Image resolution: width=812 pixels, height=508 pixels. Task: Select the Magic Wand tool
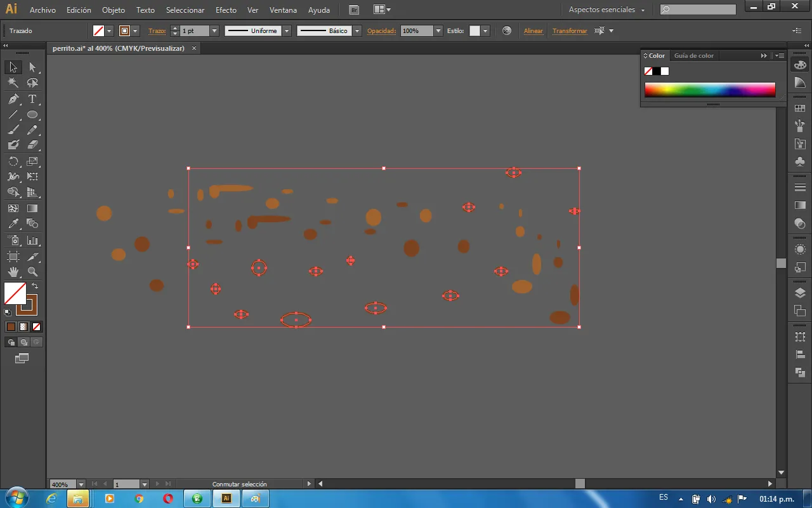13,83
